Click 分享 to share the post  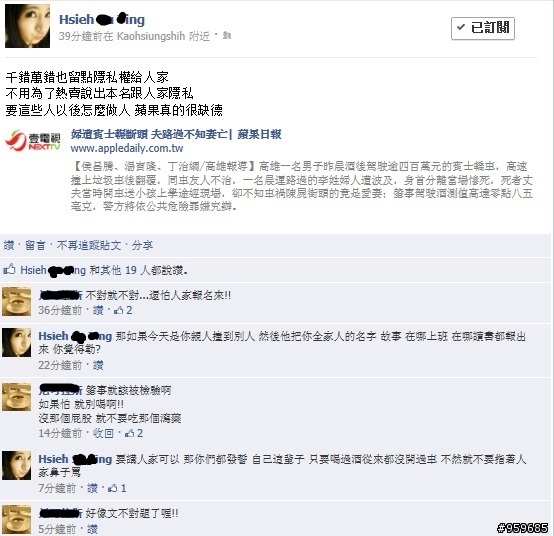coord(142,245)
